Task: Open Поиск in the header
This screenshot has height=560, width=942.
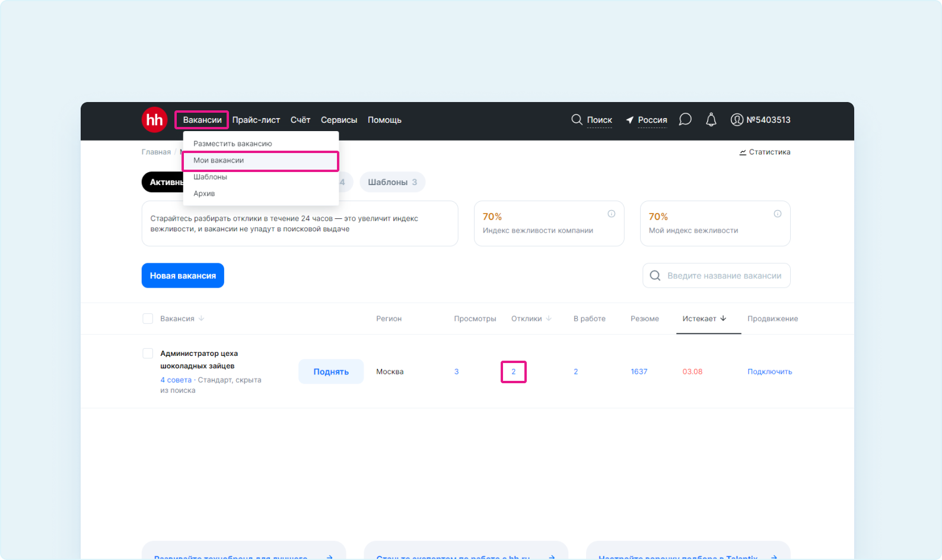Action: pos(599,120)
